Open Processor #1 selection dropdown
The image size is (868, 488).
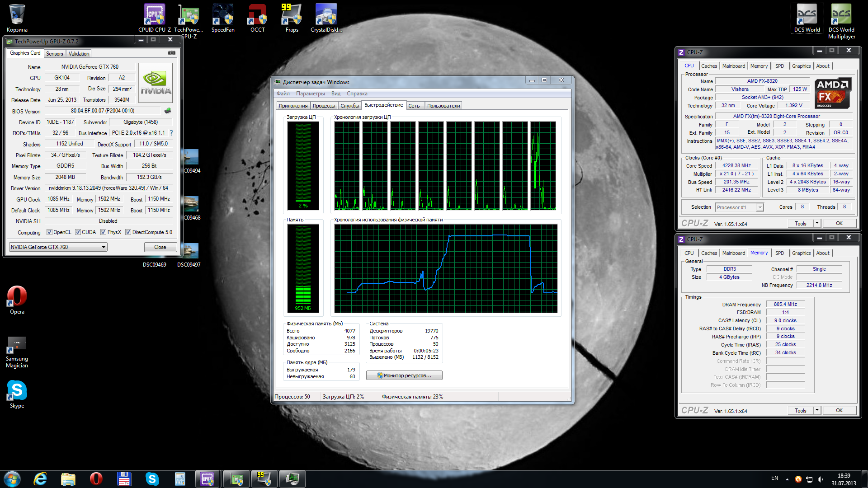pos(740,207)
